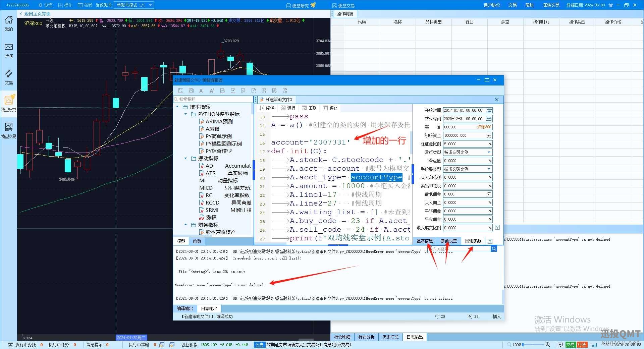Open the 我的 home sidebar icon

click(x=9, y=23)
